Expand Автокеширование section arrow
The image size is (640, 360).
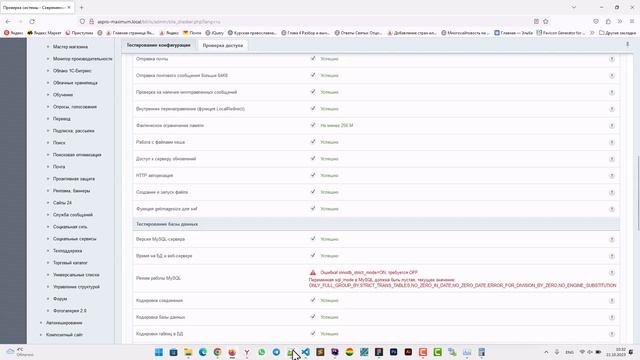click(x=41, y=323)
